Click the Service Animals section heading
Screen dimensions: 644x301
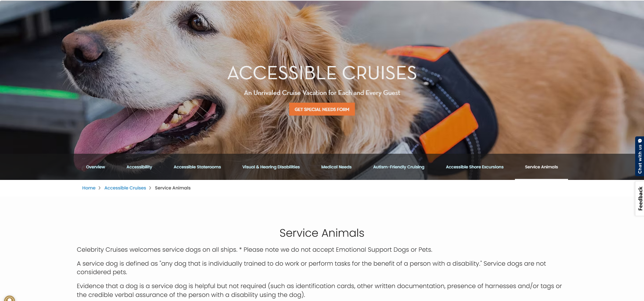tap(322, 233)
